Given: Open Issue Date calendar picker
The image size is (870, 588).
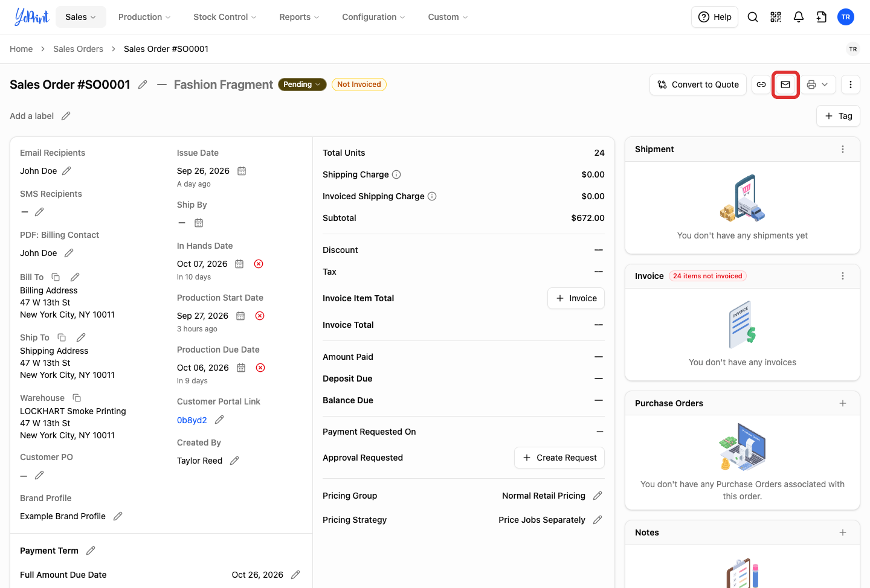Looking at the screenshot, I should click(242, 171).
